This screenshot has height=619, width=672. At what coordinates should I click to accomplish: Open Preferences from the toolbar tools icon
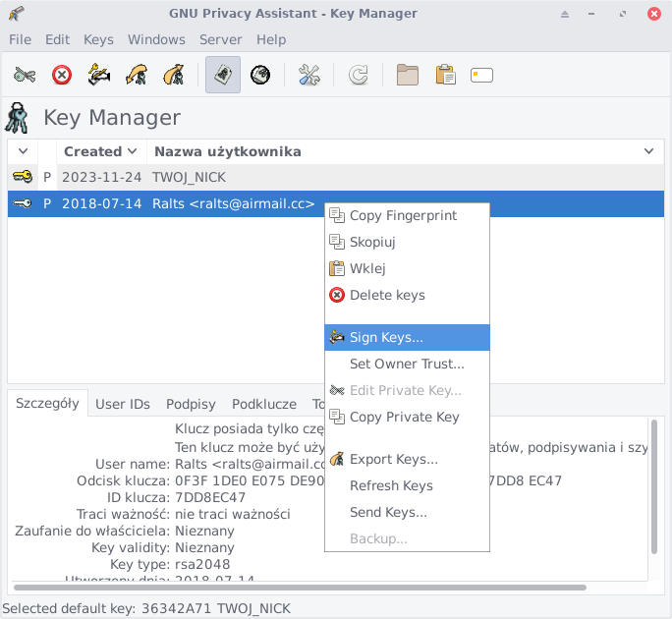309,75
